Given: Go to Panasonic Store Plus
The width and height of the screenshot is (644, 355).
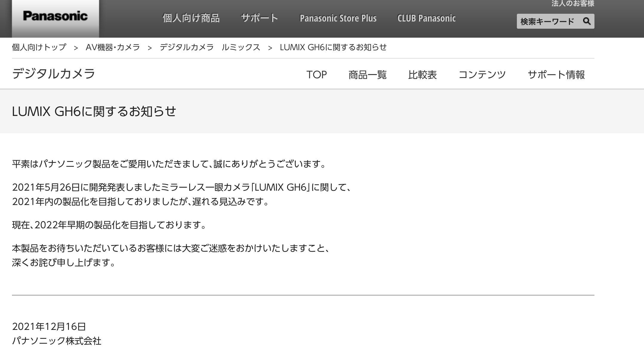Looking at the screenshot, I should pyautogui.click(x=338, y=18).
